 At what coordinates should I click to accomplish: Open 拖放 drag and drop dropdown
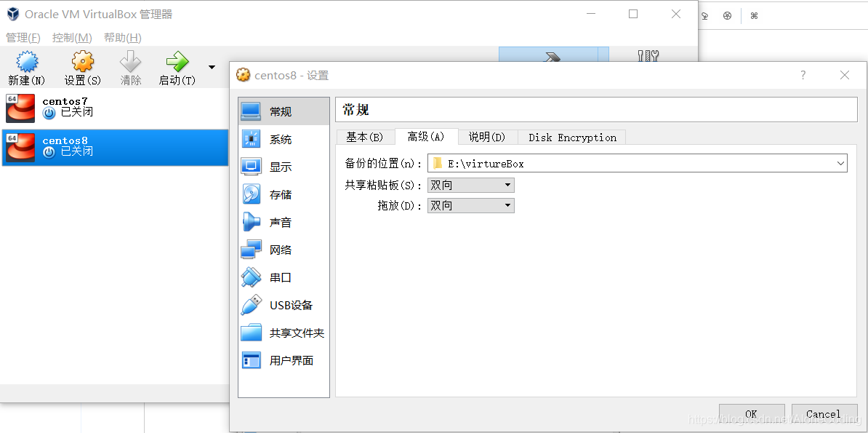pos(471,206)
